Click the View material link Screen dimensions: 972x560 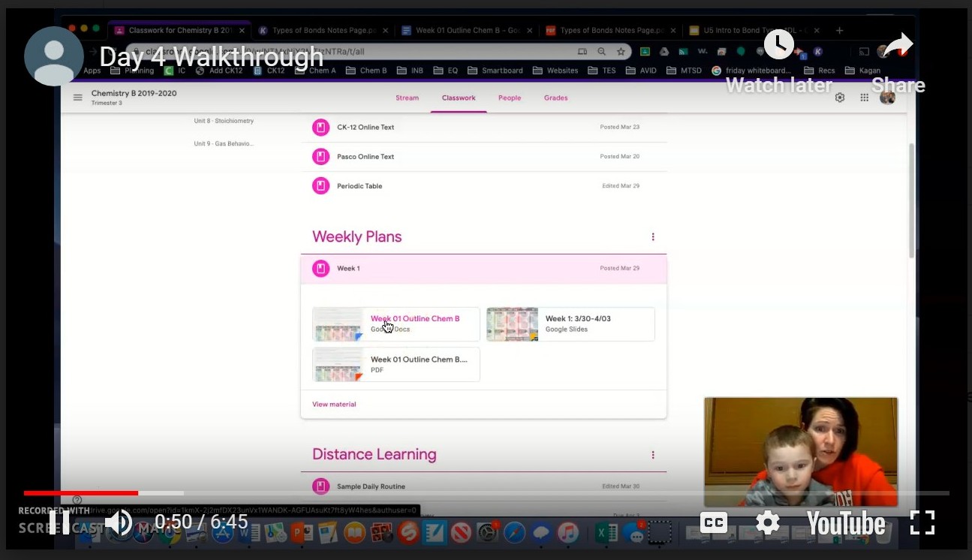click(x=334, y=405)
